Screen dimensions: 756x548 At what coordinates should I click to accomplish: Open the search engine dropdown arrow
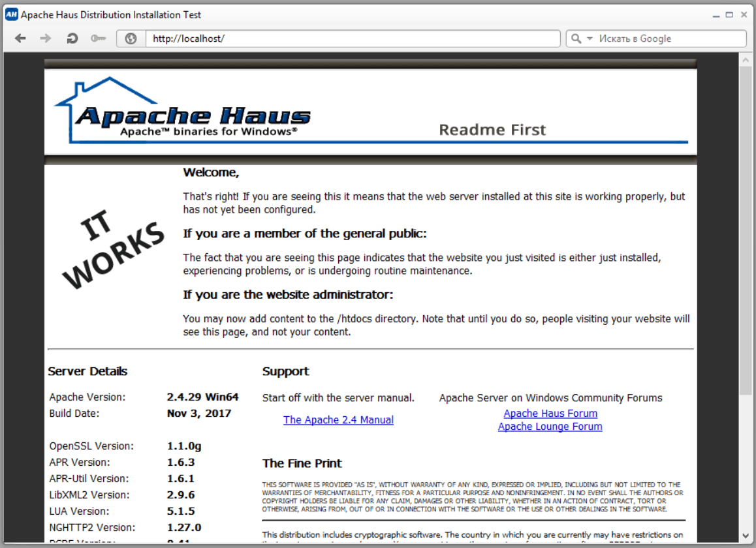click(589, 38)
